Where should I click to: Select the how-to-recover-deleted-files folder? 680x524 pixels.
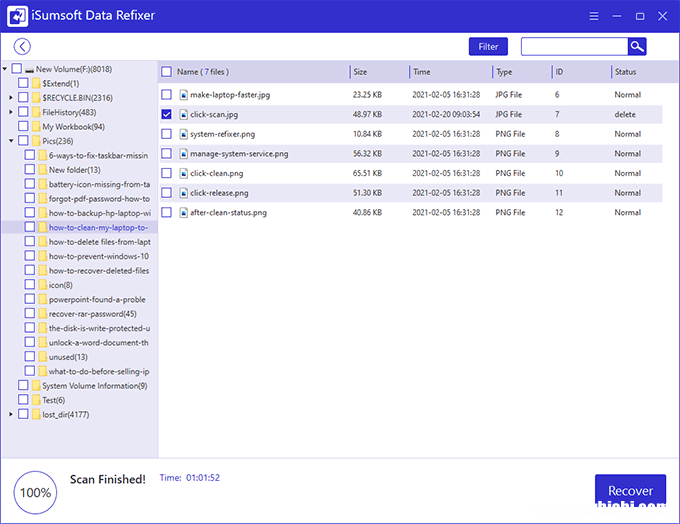click(99, 270)
